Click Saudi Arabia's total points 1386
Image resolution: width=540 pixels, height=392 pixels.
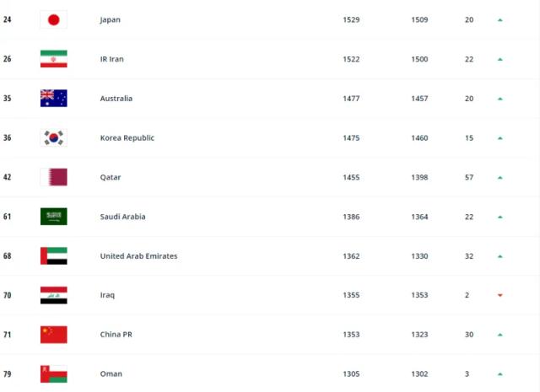point(351,217)
